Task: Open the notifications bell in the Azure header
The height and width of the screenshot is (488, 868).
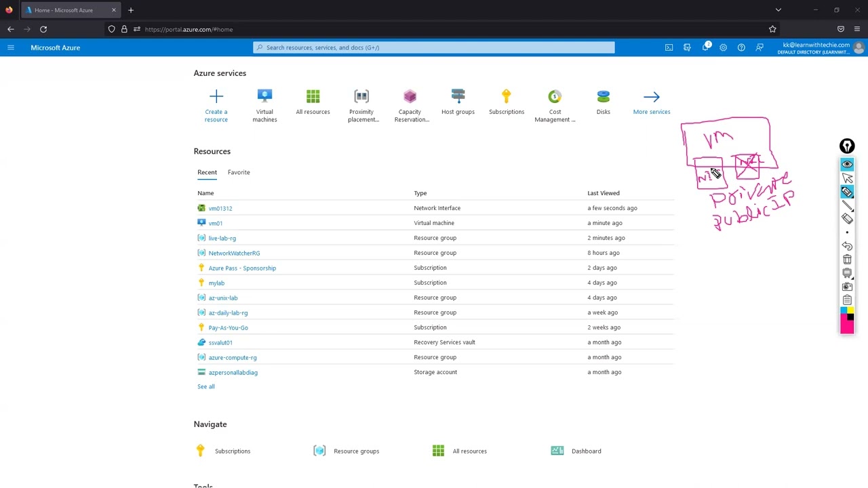Action: [705, 47]
